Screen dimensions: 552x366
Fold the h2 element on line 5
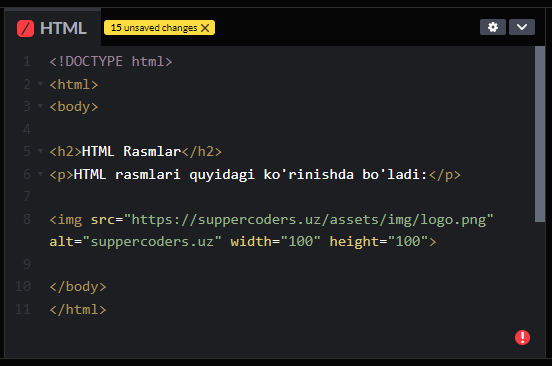[40, 151]
